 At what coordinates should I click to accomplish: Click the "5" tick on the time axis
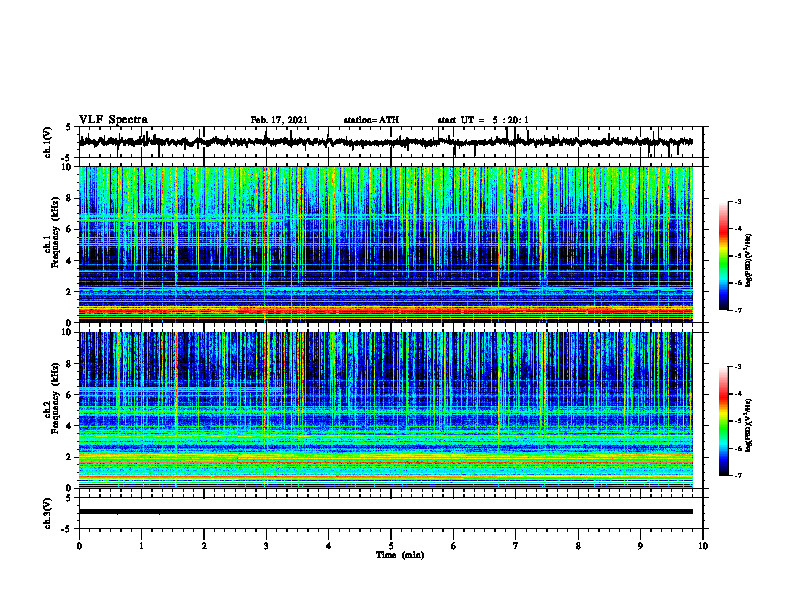click(x=391, y=546)
